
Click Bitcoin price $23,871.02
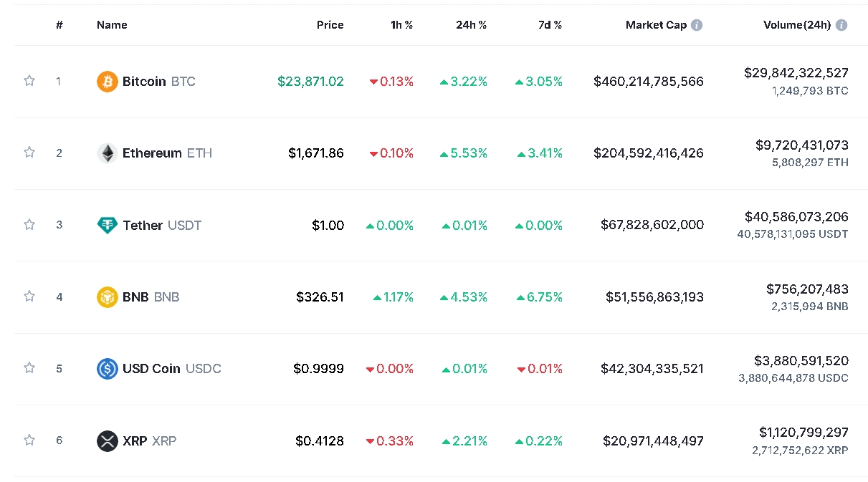pos(310,82)
